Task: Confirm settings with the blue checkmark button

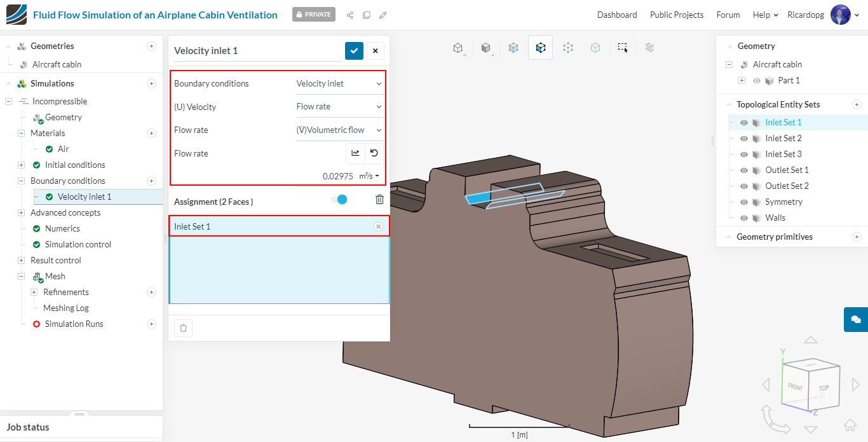Action: click(x=354, y=51)
